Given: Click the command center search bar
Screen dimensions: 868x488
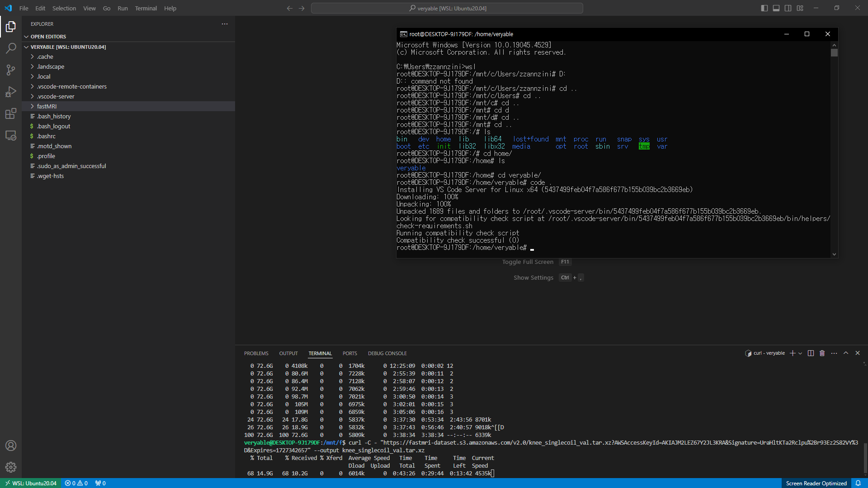Looking at the screenshot, I should 448,8.
